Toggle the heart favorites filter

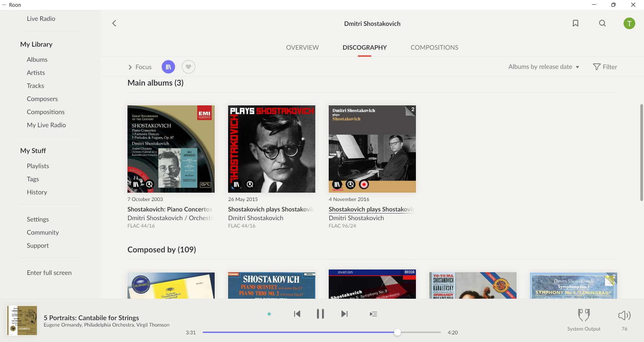[189, 67]
